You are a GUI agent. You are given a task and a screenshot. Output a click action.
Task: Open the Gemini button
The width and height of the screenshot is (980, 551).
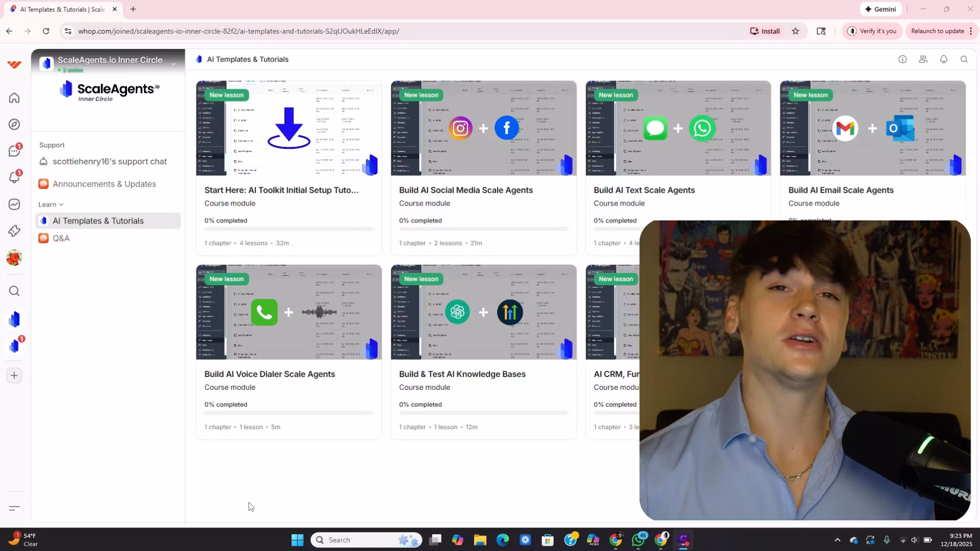[880, 9]
